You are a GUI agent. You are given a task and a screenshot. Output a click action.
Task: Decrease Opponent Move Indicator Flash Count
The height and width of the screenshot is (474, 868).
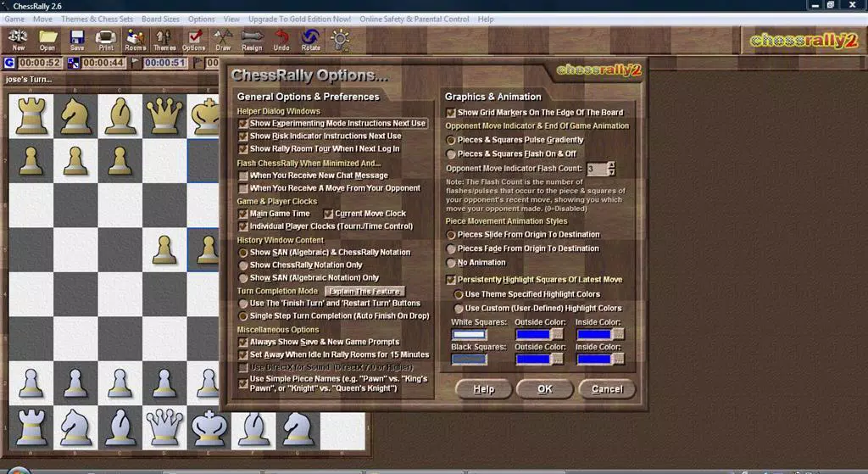pyautogui.click(x=611, y=172)
